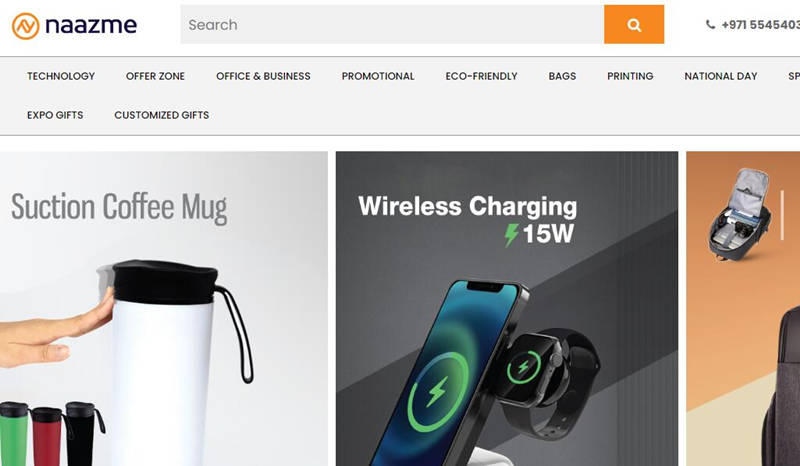Click the phone icon beside the number
The width and height of the screenshot is (800, 466).
click(x=710, y=24)
